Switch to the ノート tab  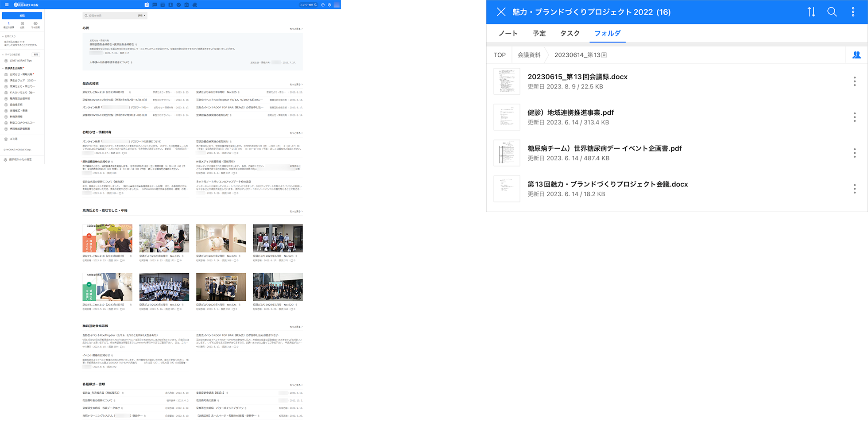(x=508, y=33)
